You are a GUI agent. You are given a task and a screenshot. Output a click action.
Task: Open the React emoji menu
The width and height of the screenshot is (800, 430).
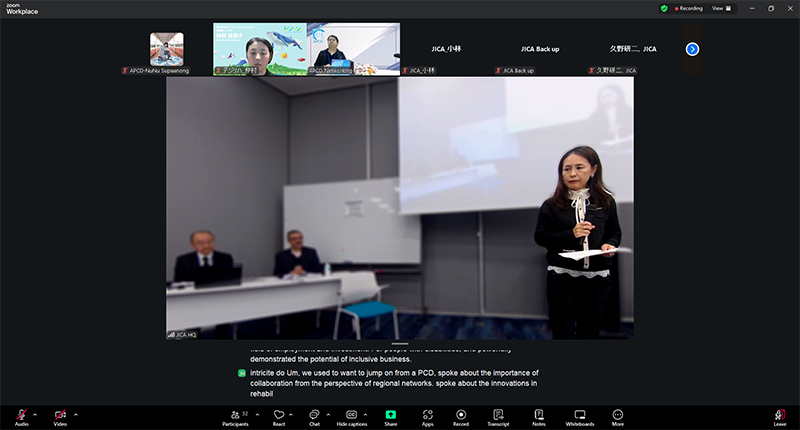tap(279, 417)
